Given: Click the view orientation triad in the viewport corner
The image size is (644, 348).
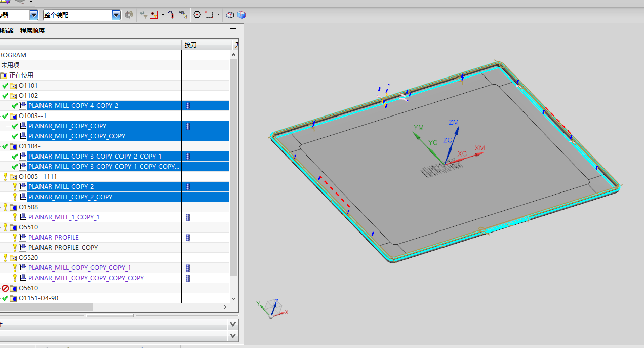Looking at the screenshot, I should tap(272, 308).
